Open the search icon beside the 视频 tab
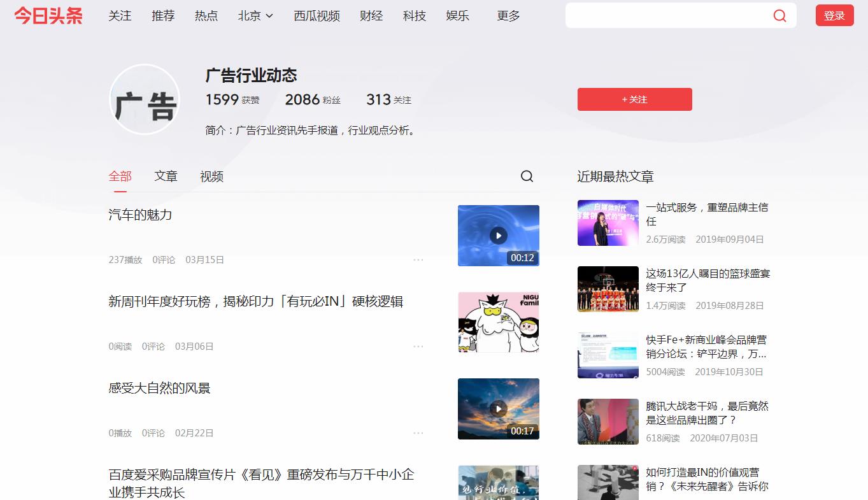The width and height of the screenshot is (868, 500). tap(527, 176)
